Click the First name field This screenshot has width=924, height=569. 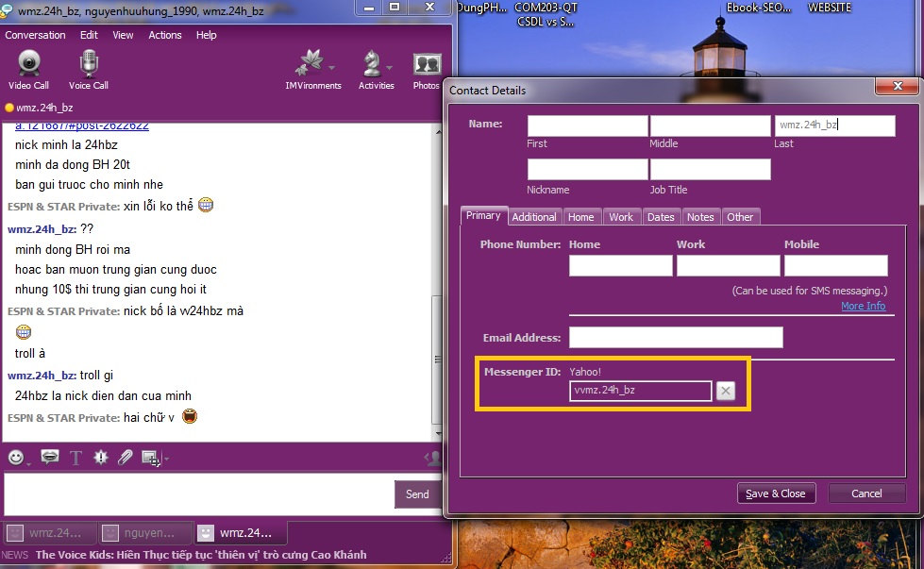tap(587, 126)
